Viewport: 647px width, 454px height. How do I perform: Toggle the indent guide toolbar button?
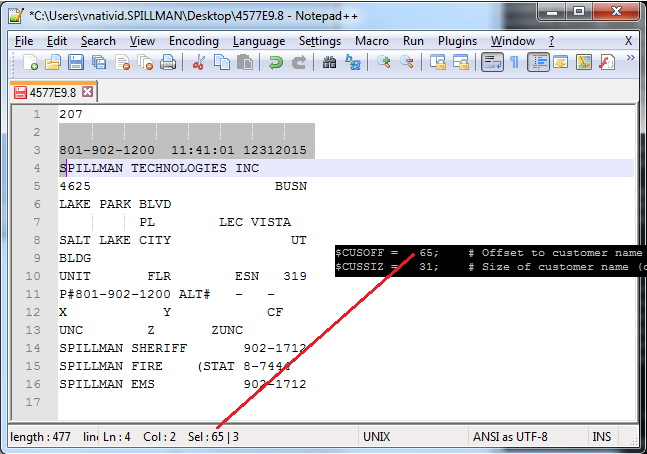coord(538,62)
